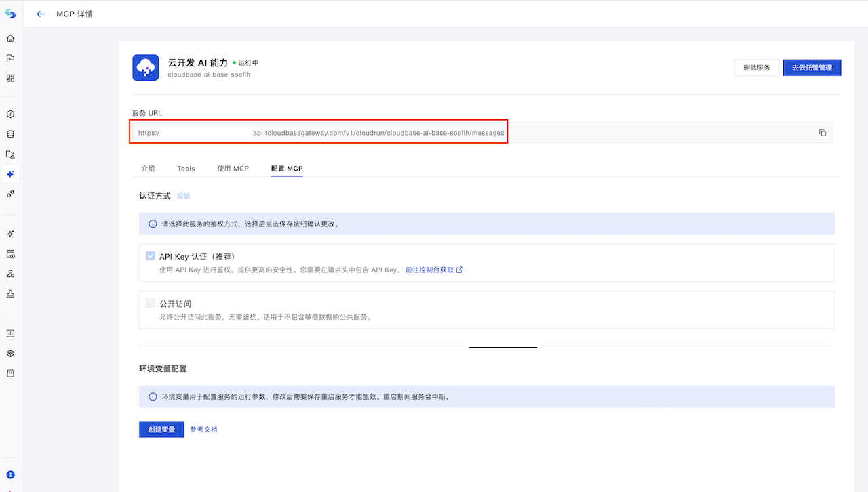Open the grid apps icon in sidebar
This screenshot has height=492, width=868.
point(10,78)
